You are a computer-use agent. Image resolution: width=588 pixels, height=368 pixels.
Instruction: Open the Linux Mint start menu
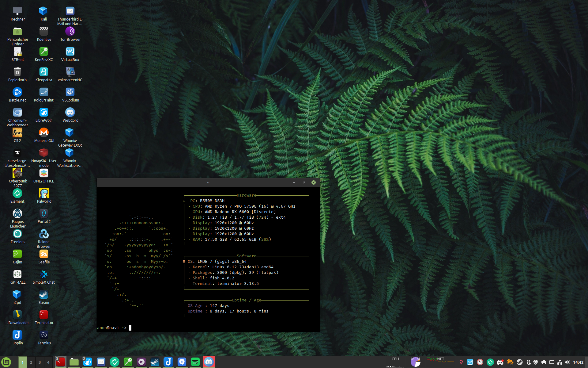(x=6, y=362)
